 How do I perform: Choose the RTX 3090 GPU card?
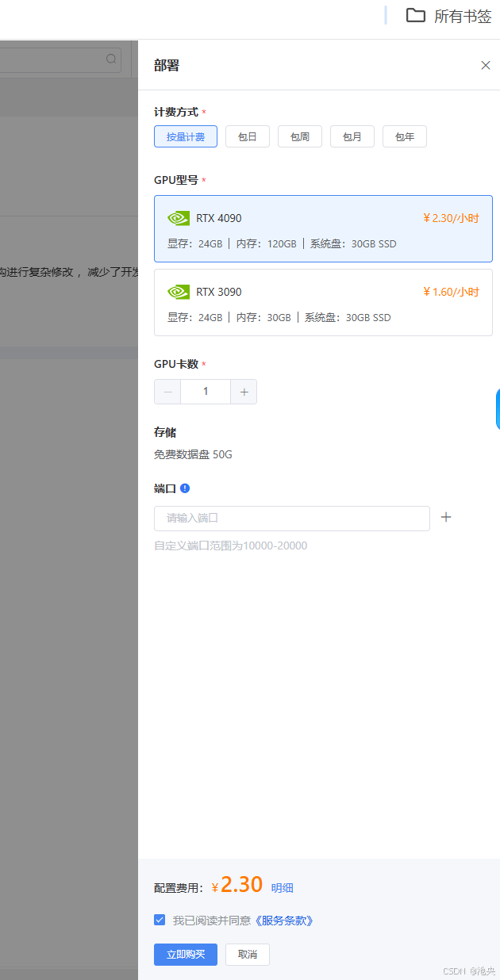pyautogui.click(x=323, y=303)
